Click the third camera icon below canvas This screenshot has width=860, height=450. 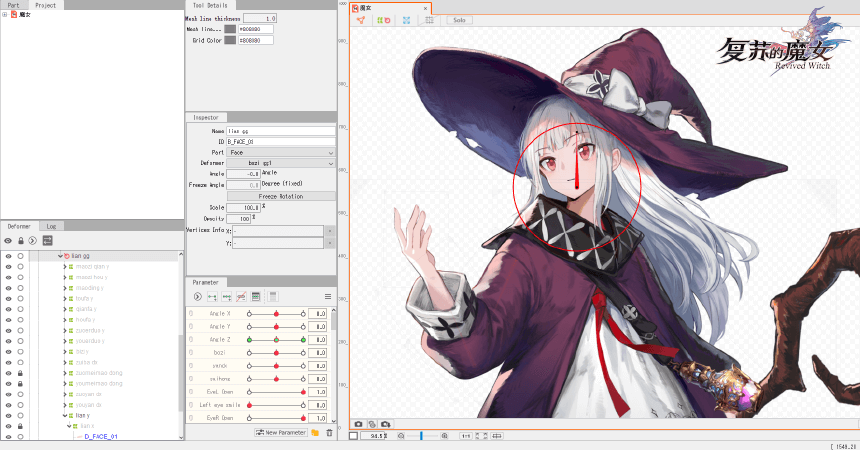(x=386, y=424)
